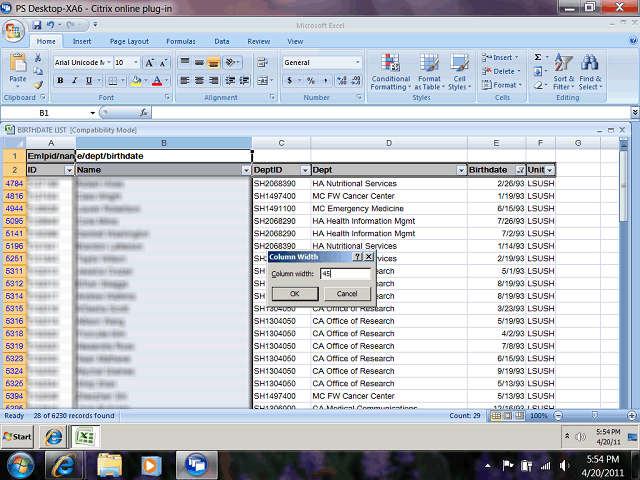Image resolution: width=640 pixels, height=480 pixels.
Task: Open Internet Explorer from Windows taskbar
Action: pos(66,463)
